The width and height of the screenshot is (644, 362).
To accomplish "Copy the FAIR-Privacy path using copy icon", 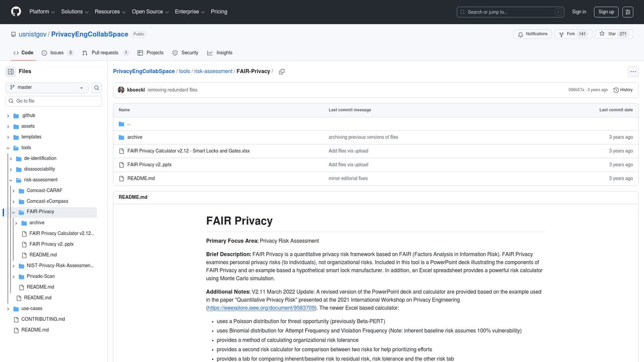I will coord(281,71).
